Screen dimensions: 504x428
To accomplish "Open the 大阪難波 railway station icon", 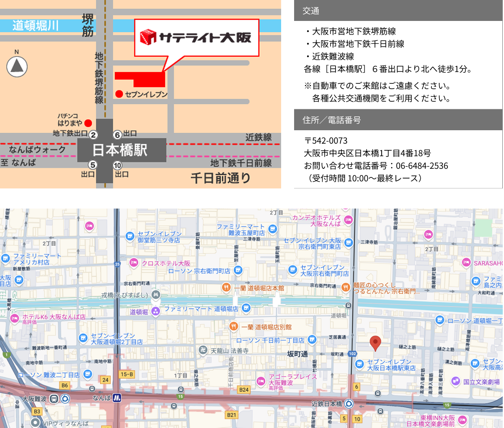I will [54, 399].
